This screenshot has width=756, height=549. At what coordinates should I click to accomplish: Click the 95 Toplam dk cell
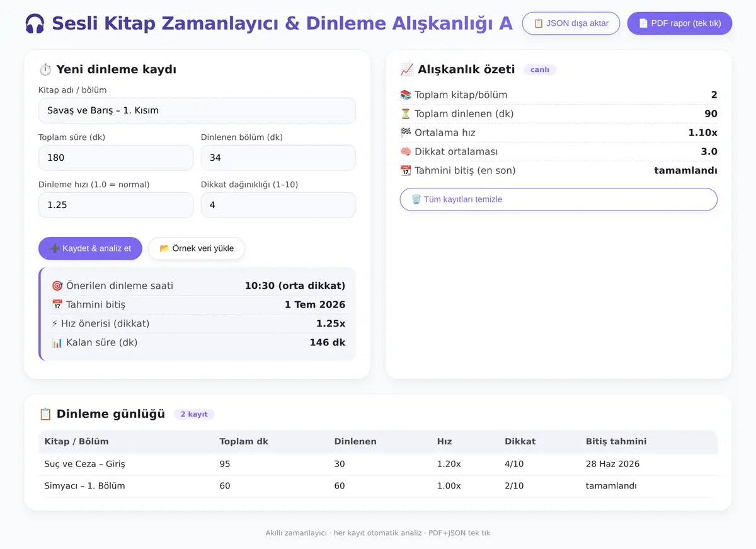225,464
